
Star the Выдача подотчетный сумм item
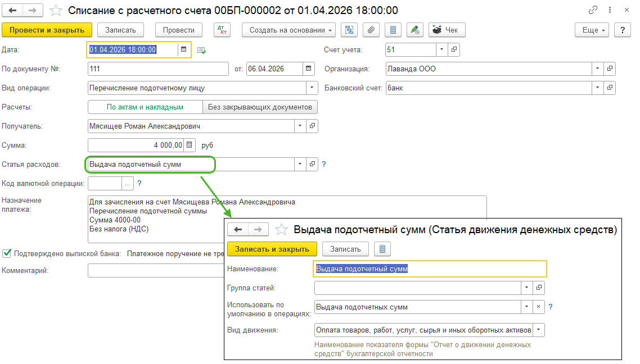(281, 230)
